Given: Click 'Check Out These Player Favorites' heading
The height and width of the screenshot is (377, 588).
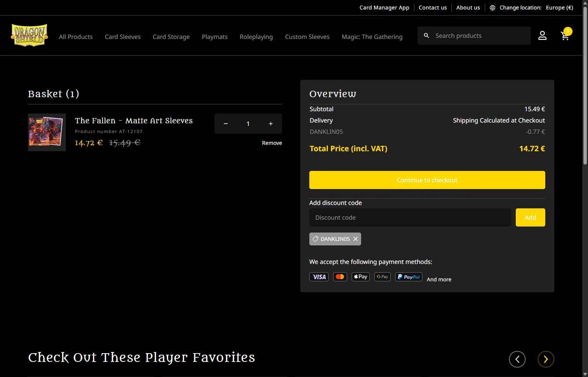Looking at the screenshot, I should (x=142, y=357).
